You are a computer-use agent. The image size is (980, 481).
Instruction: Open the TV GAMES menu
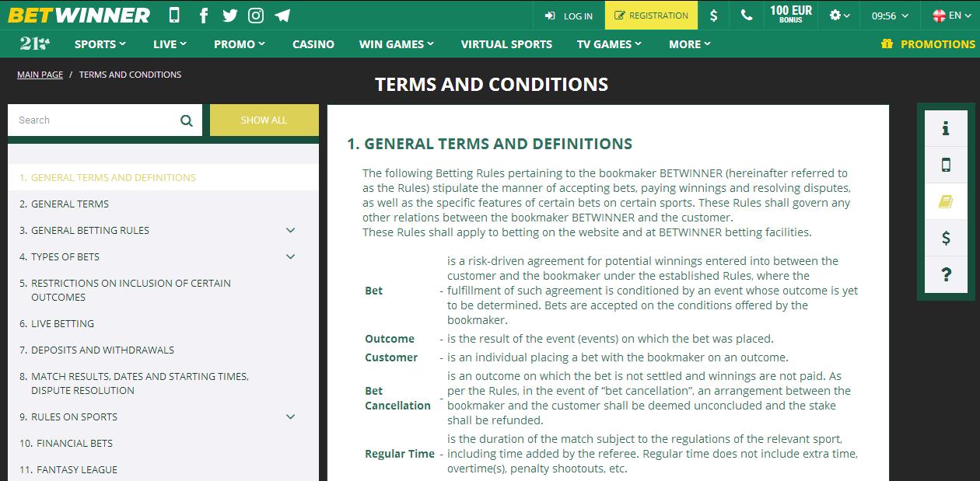[610, 44]
